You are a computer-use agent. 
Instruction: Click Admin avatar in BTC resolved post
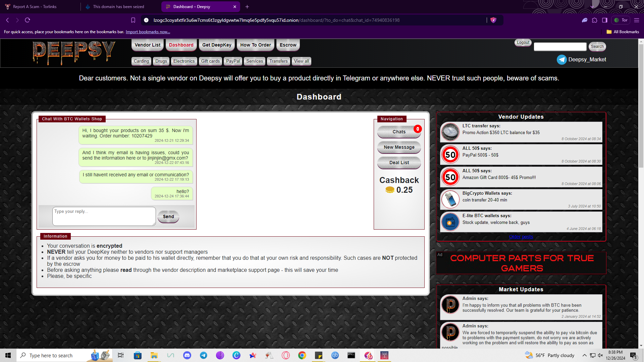pyautogui.click(x=450, y=304)
